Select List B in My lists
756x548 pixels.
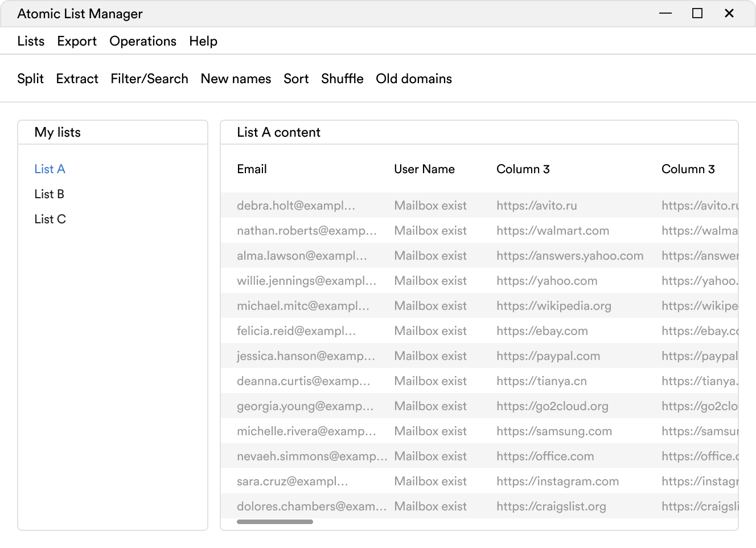pyautogui.click(x=49, y=194)
